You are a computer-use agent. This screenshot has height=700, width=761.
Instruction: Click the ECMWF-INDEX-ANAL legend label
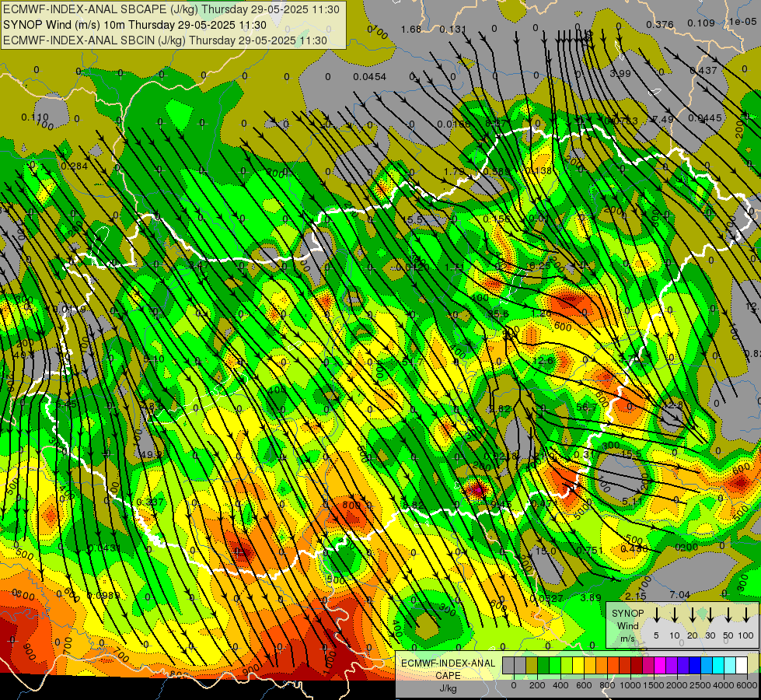click(449, 663)
